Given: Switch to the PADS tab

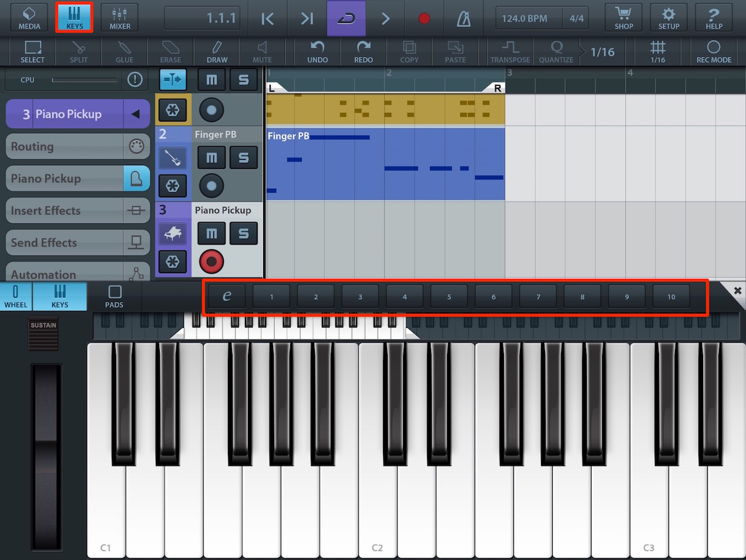Looking at the screenshot, I should [x=114, y=296].
